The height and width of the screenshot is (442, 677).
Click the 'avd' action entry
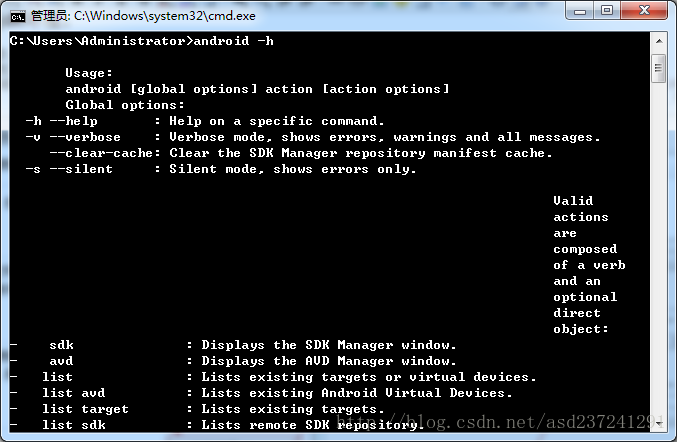point(61,361)
